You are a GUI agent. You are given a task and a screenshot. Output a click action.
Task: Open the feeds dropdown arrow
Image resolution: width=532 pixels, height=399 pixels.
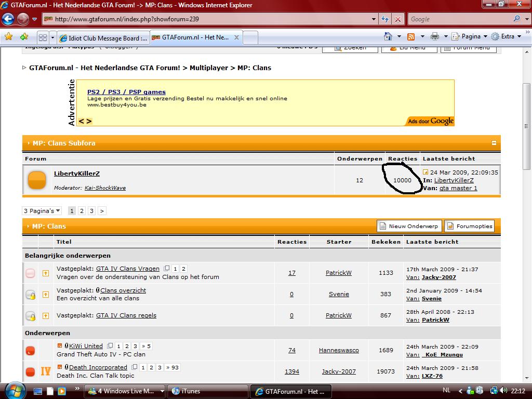tap(422, 36)
